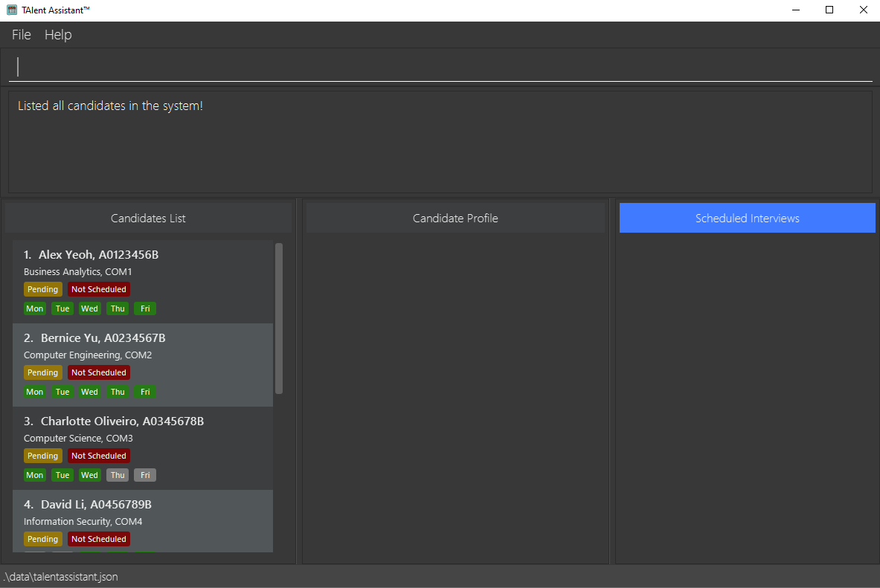Click the result message 'Listed all candidates in the system!'
This screenshot has width=880, height=588.
point(110,106)
